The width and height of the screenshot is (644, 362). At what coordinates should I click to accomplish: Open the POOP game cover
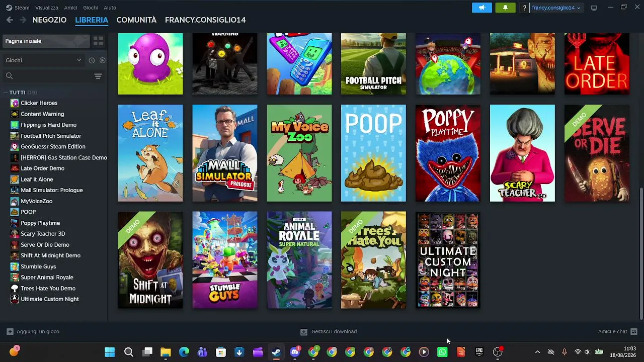click(x=373, y=153)
